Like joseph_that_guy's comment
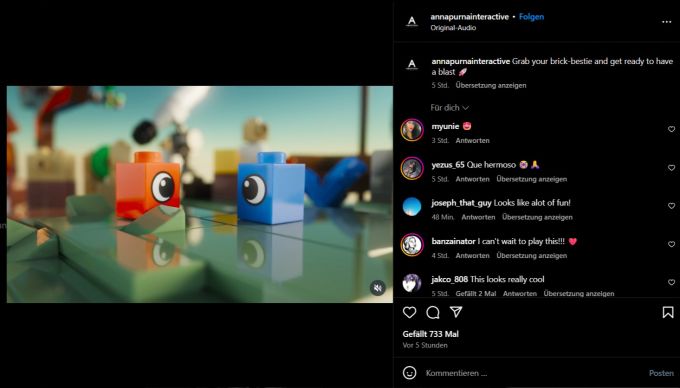Image resolution: width=680 pixels, height=388 pixels. point(671,206)
